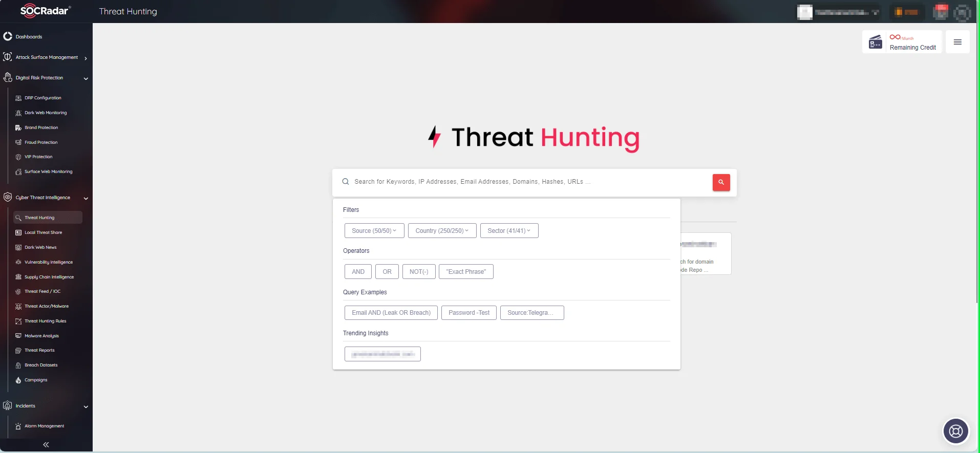This screenshot has width=980, height=453.
Task: Open the Source (50/50) filter dropdown
Action: (x=374, y=231)
